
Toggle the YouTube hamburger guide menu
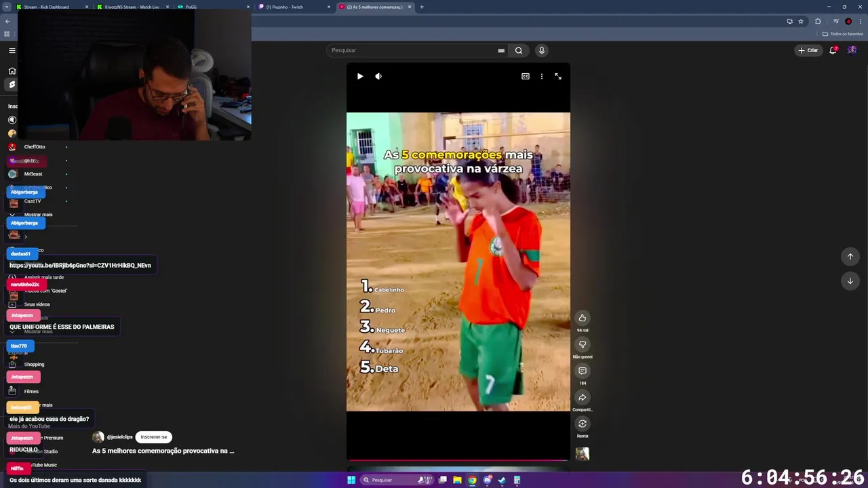12,50
